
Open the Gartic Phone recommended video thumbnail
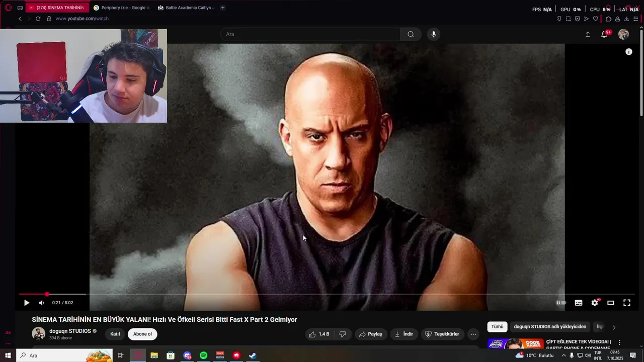click(x=515, y=344)
